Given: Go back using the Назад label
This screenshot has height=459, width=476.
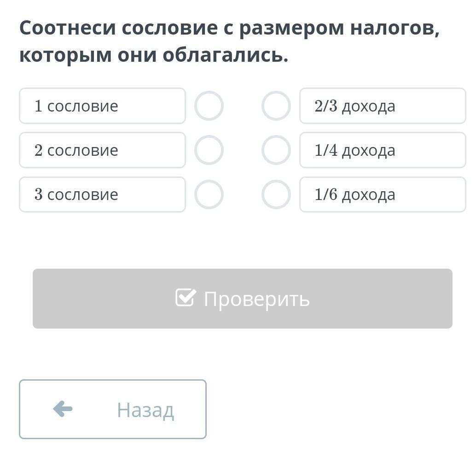Looking at the screenshot, I should (145, 410).
